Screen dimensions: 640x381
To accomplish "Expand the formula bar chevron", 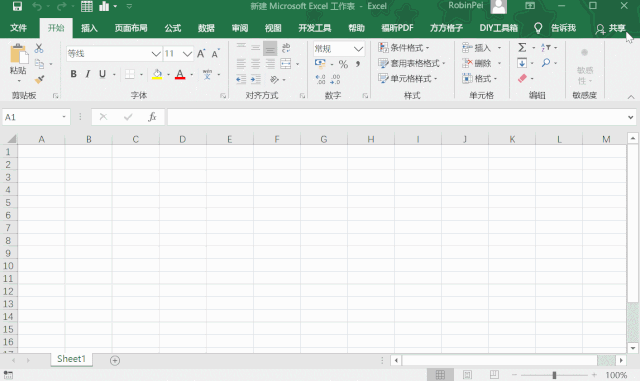I will click(631, 118).
